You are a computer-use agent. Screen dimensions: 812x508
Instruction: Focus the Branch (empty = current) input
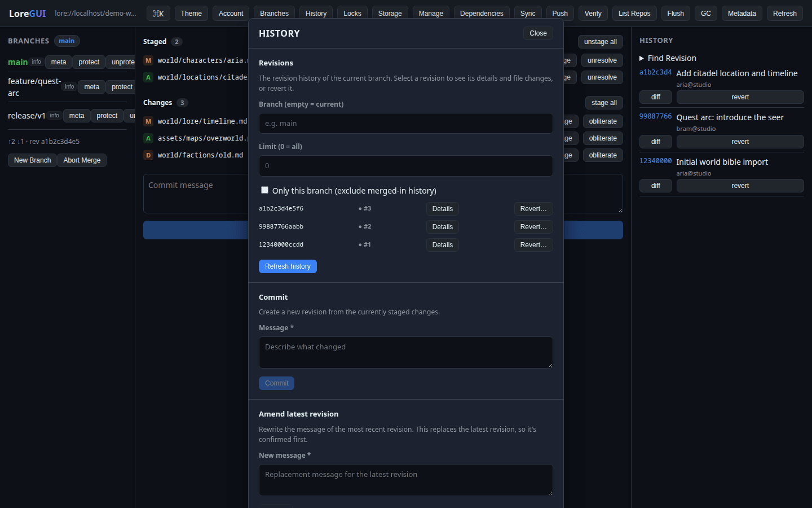406,123
